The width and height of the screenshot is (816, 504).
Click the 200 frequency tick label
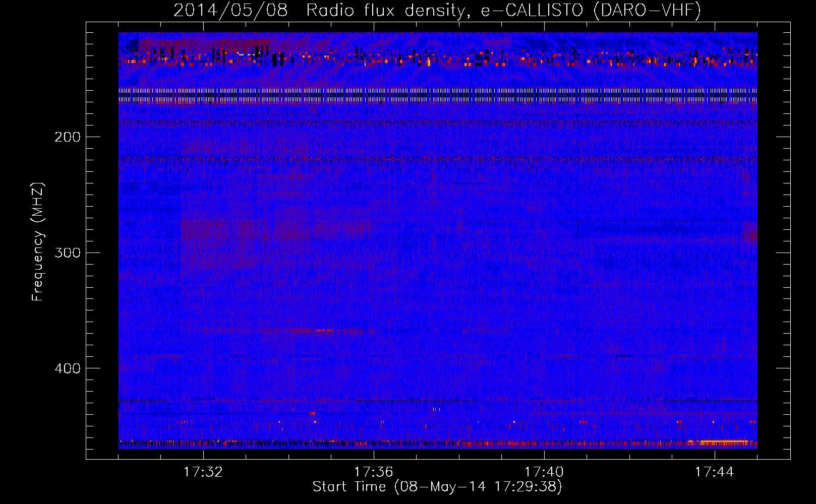[68, 137]
